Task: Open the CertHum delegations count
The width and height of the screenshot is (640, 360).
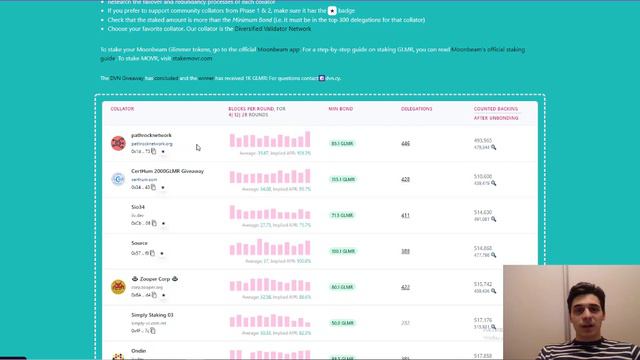Action: [405, 180]
